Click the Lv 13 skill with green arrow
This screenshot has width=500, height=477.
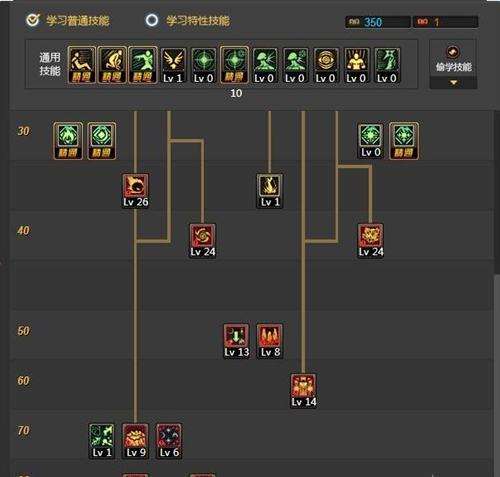tap(236, 341)
